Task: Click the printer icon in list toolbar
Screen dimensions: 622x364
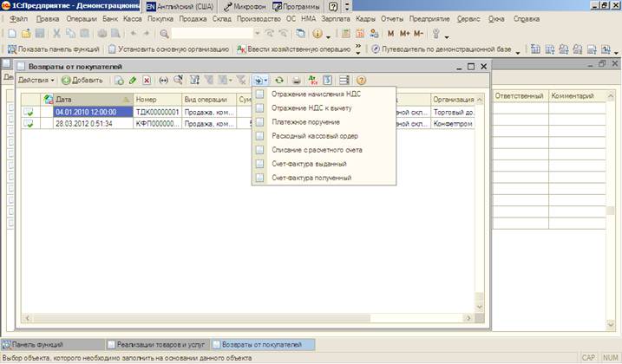Action: pyautogui.click(x=297, y=81)
